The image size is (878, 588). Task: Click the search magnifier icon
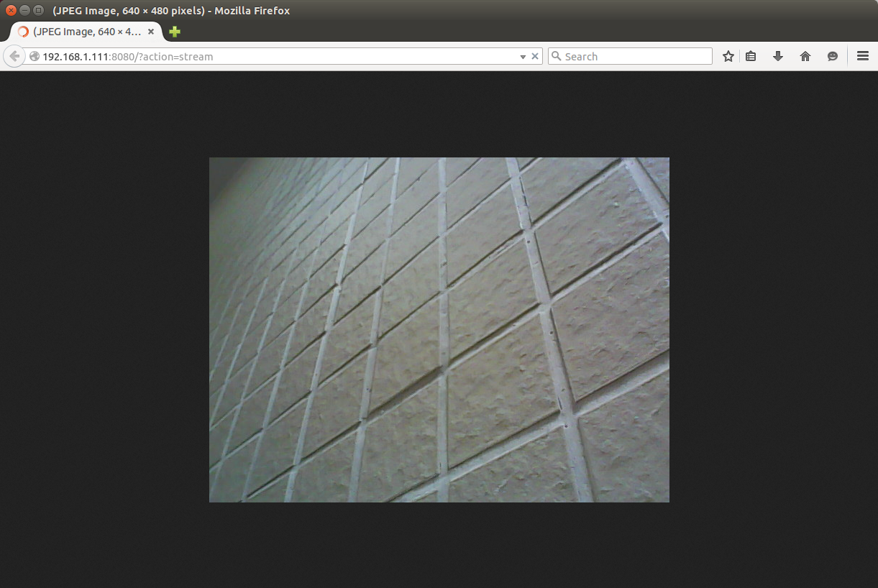coord(556,56)
